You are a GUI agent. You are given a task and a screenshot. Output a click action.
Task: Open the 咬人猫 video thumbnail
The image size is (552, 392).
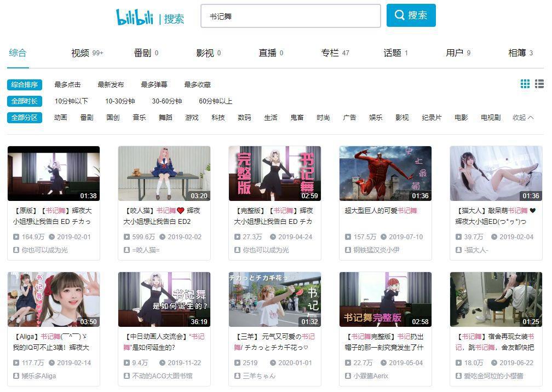(x=164, y=173)
